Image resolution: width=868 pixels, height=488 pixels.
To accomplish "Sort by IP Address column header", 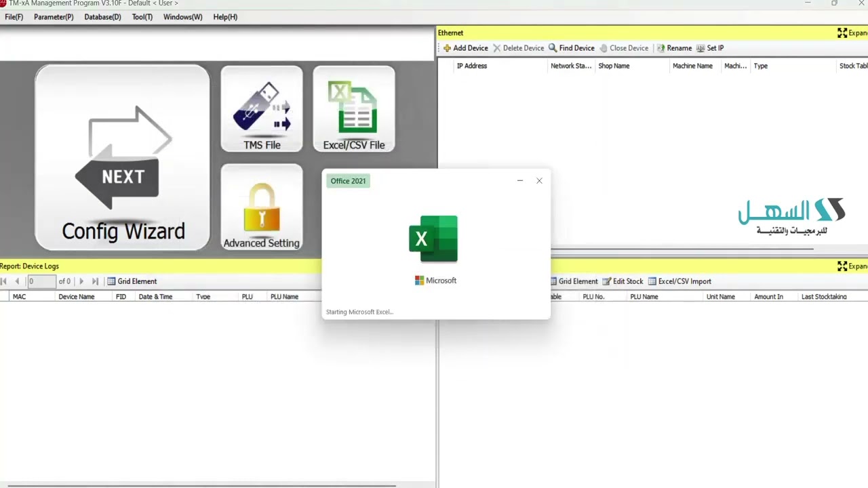I will 472,66.
